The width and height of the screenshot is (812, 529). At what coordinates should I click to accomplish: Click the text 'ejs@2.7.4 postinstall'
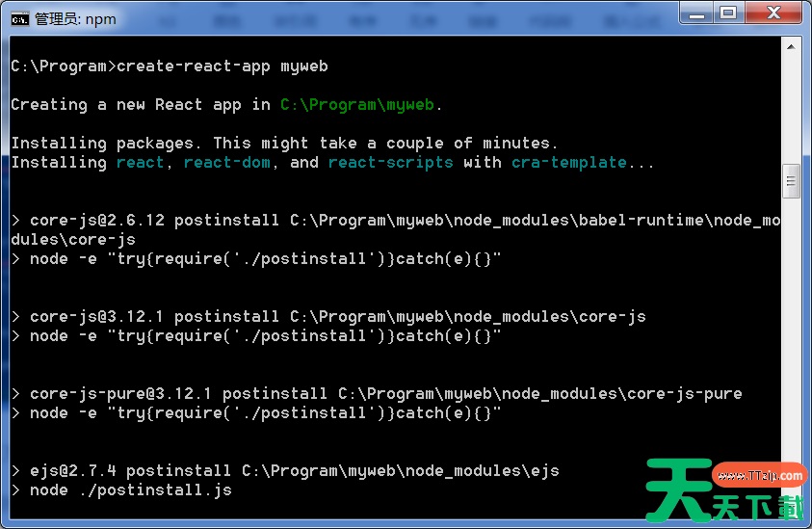coord(130,471)
